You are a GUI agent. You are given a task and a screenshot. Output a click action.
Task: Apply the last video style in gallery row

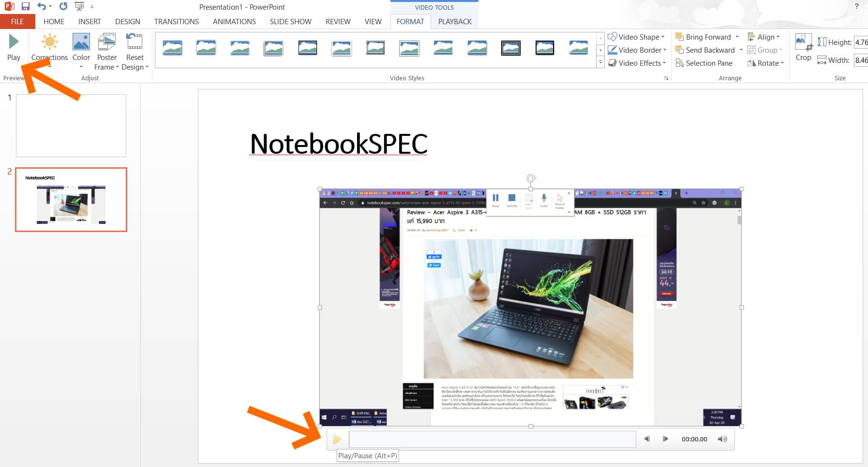(x=579, y=47)
